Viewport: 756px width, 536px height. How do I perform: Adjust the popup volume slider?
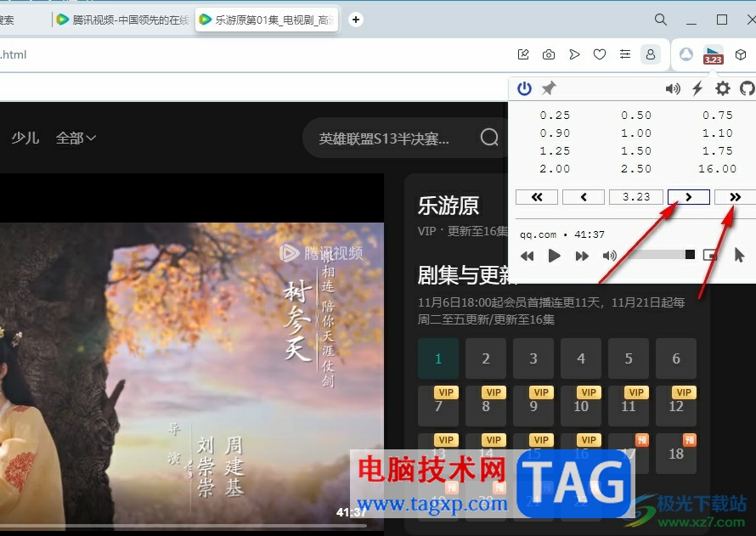tap(661, 255)
